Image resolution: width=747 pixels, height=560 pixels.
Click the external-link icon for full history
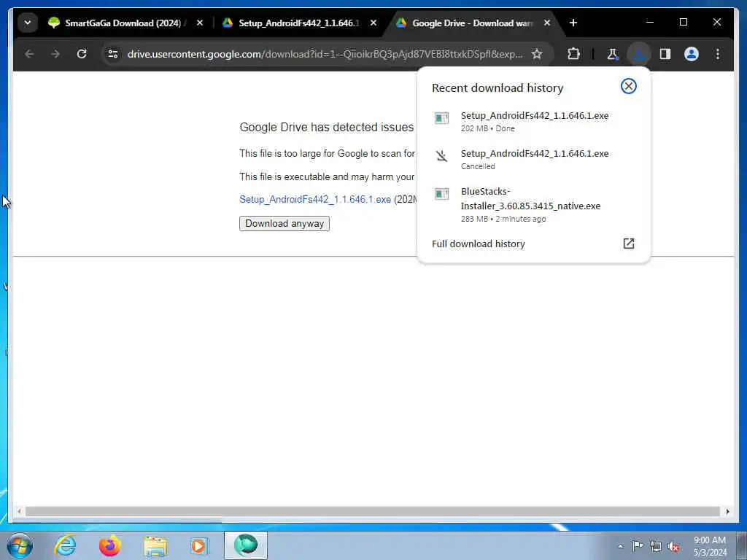(628, 244)
